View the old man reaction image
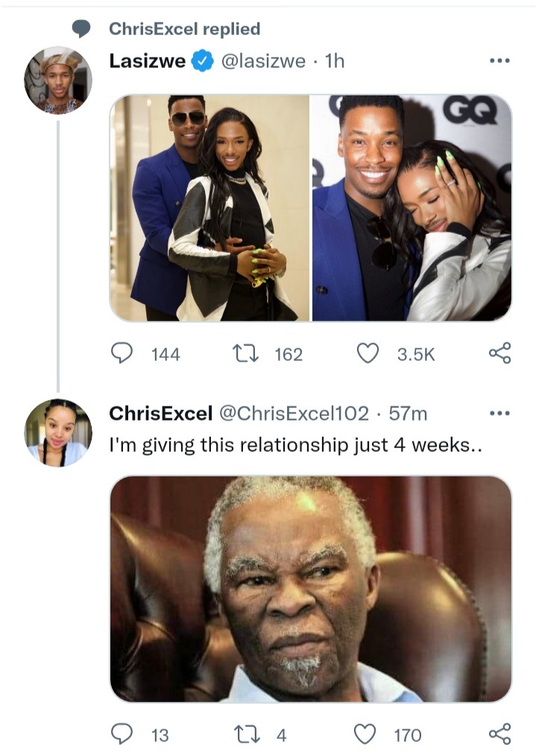Screen dimensions: 536x756 click(x=310, y=589)
